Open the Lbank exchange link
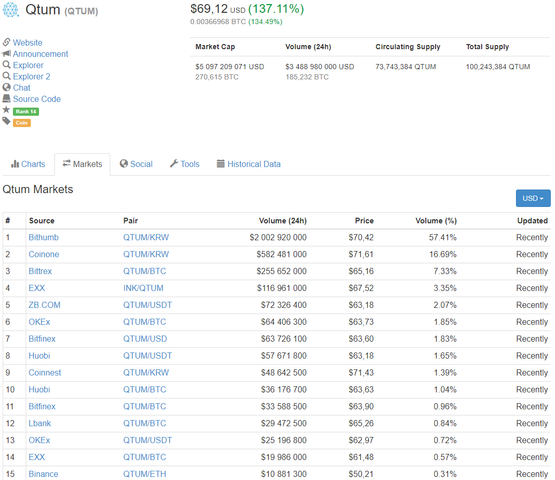 [x=40, y=423]
